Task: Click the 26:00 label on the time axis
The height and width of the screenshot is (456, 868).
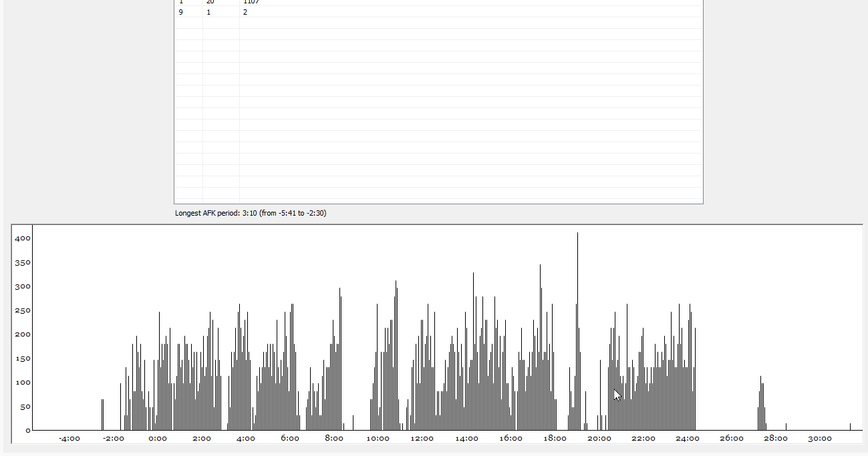Action: [732, 439]
